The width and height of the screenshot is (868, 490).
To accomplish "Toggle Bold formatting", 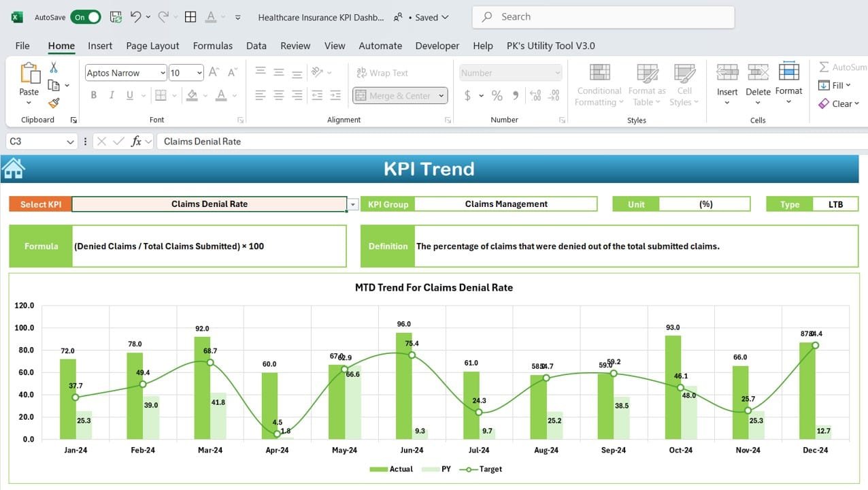I will tap(94, 95).
